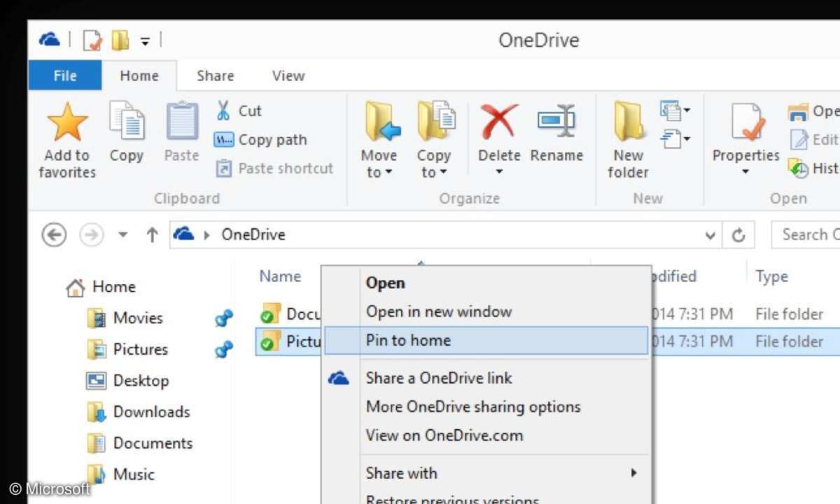
Task: Open the Easy access dropdown icon
Action: point(675,139)
